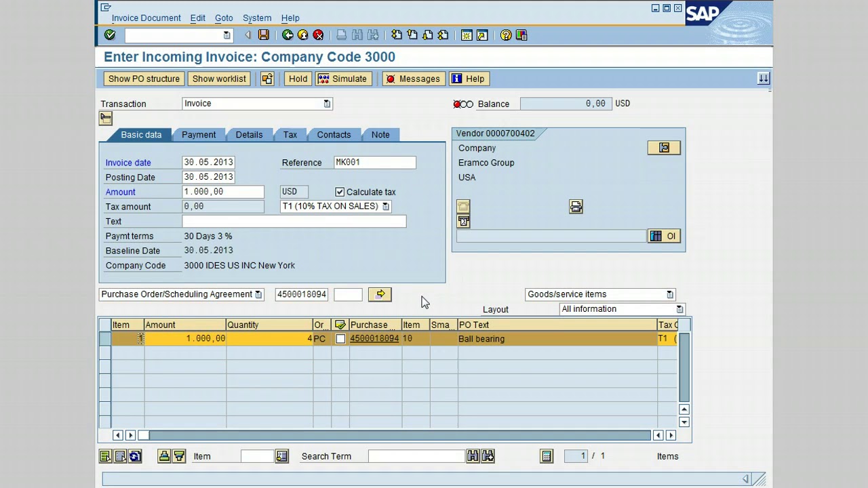The height and width of the screenshot is (488, 868).
Task: Click the Simulate button
Action: point(342,79)
